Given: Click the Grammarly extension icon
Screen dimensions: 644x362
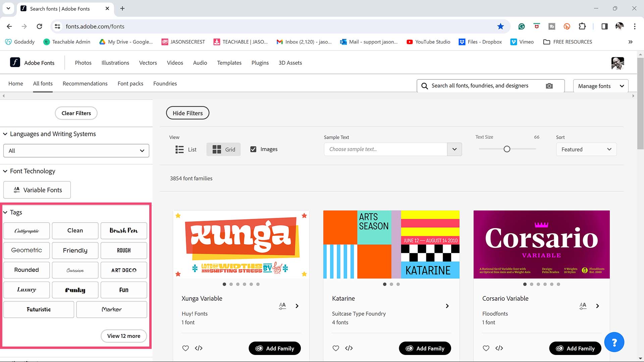Looking at the screenshot, I should 521,26.
